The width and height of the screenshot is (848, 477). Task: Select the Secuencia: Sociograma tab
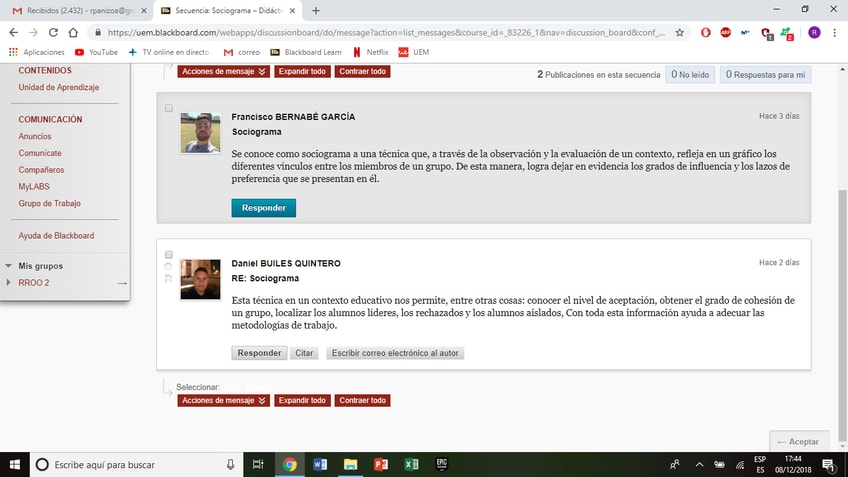pyautogui.click(x=229, y=10)
